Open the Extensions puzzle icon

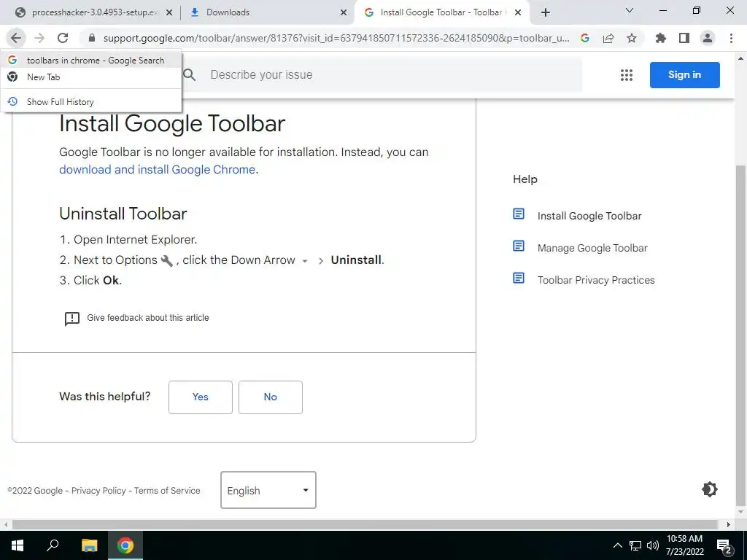pyautogui.click(x=661, y=38)
